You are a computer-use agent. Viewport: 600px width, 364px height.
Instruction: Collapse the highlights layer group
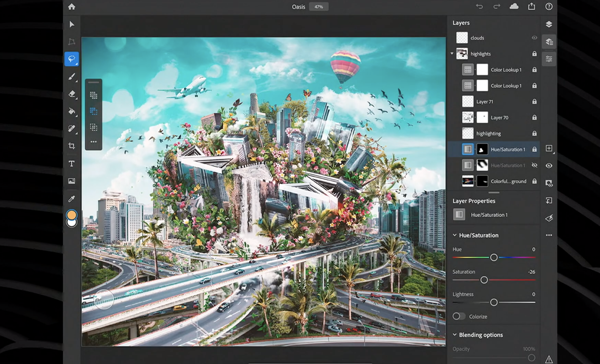(452, 54)
